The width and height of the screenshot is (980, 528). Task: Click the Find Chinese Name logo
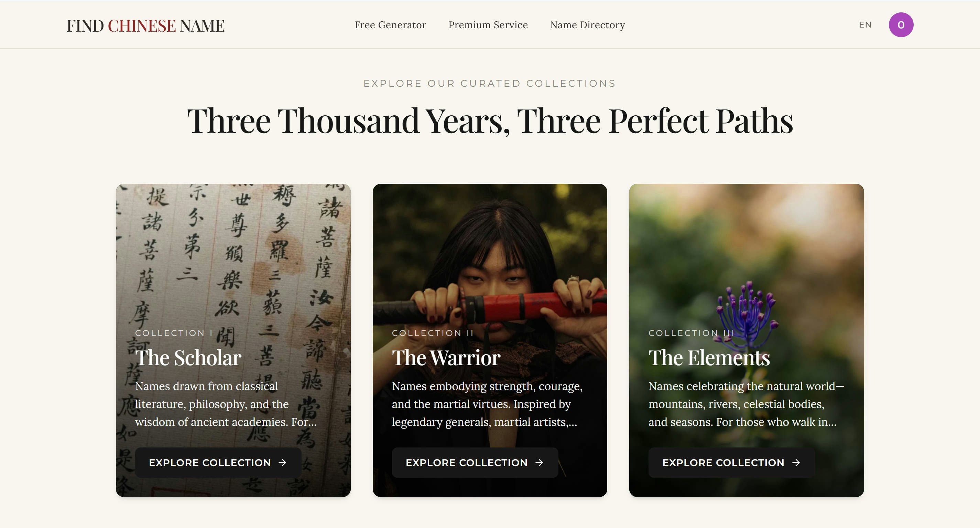pos(146,25)
